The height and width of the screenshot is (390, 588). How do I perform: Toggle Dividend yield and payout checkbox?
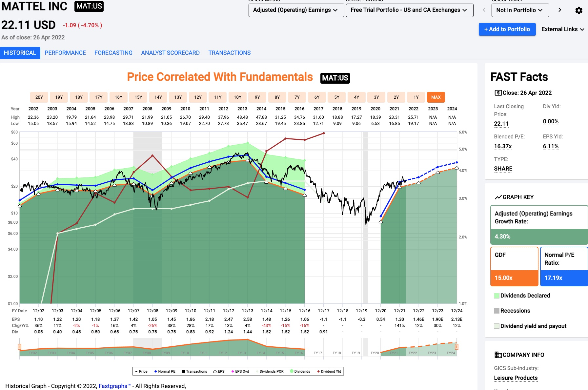tap(497, 326)
